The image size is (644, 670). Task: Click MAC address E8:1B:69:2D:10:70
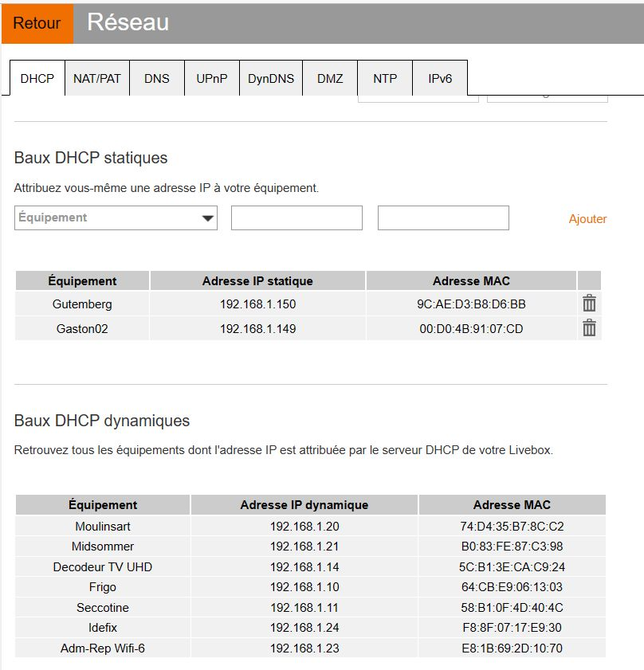click(512, 648)
